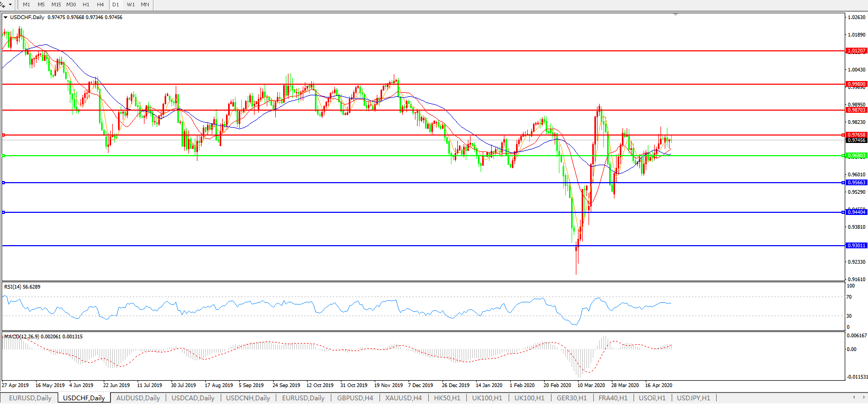Click the drawing tool icon at top-left

tap(3, 4)
